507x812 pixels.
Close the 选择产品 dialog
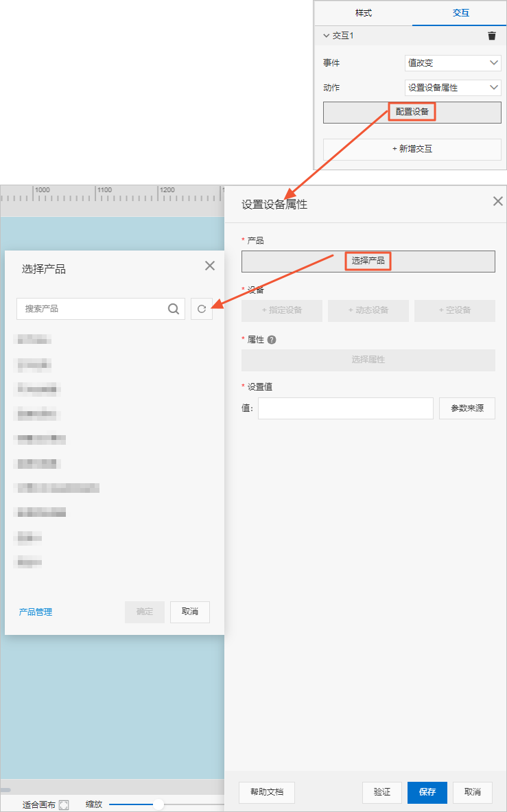click(x=209, y=266)
